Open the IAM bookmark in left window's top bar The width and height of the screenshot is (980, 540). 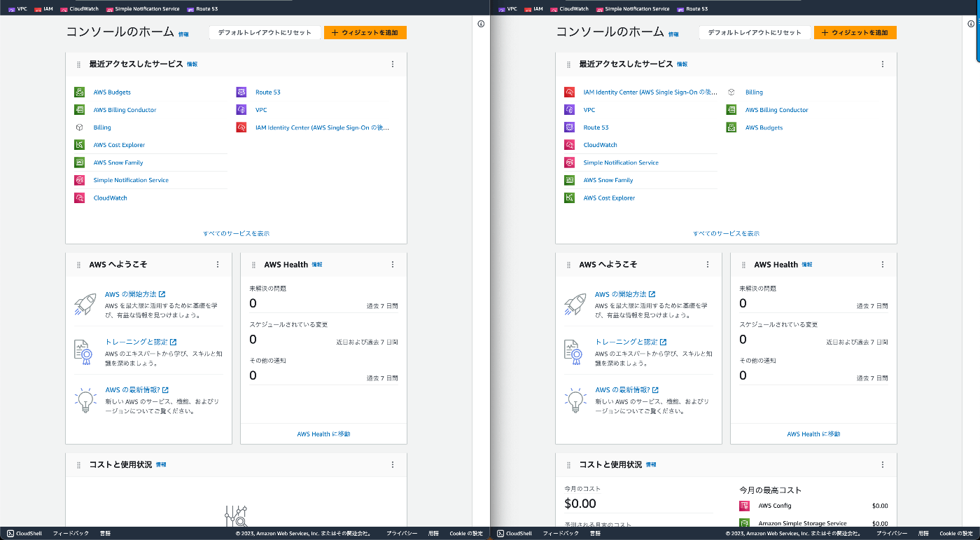[x=43, y=9]
